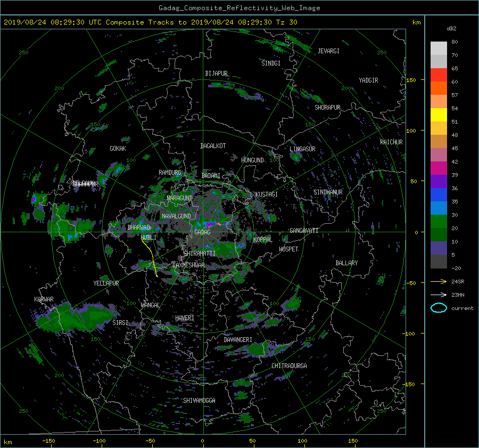Click the BALLARY city label
479x448 pixels.
click(346, 263)
